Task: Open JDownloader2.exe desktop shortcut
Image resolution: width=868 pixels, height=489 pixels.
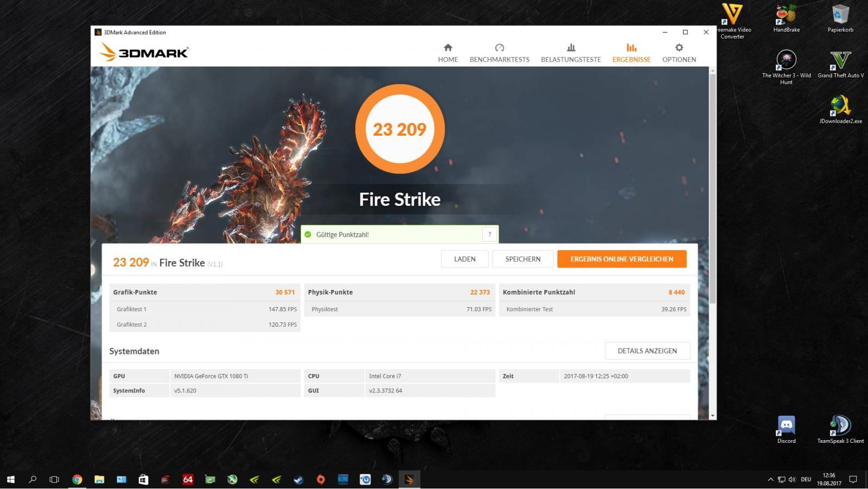Action: pyautogui.click(x=840, y=110)
